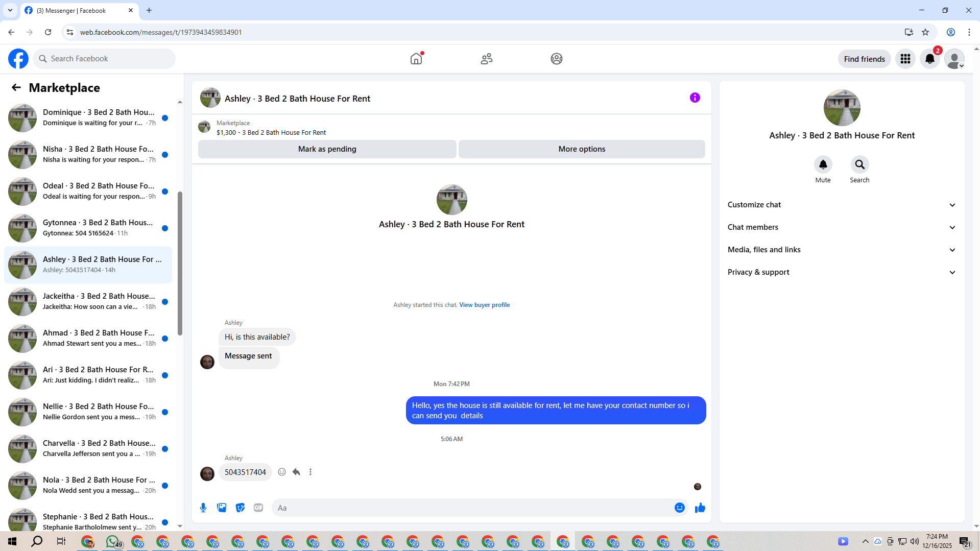This screenshot has height=551, width=980.
Task: Open View buyer profile link
Action: pyautogui.click(x=485, y=305)
